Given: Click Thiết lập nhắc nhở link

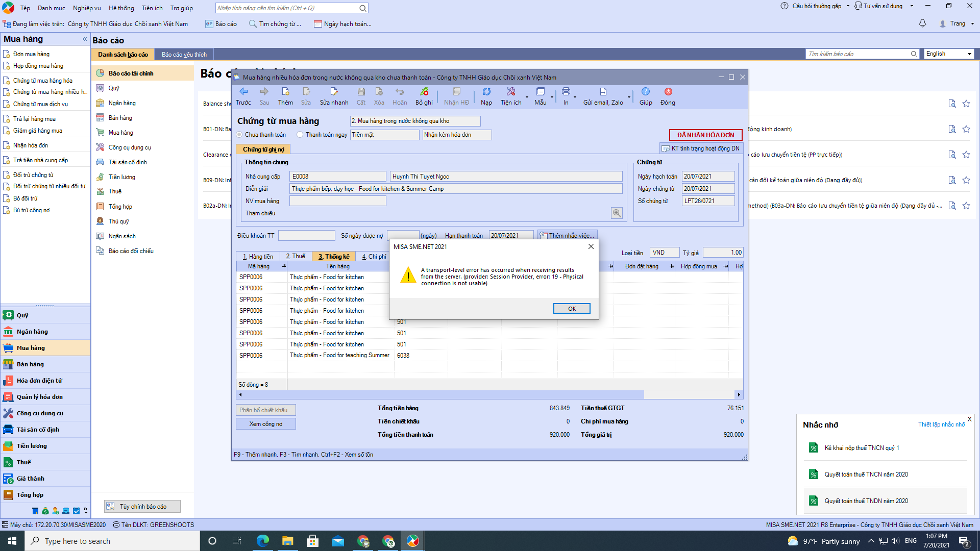Looking at the screenshot, I should pyautogui.click(x=941, y=424).
